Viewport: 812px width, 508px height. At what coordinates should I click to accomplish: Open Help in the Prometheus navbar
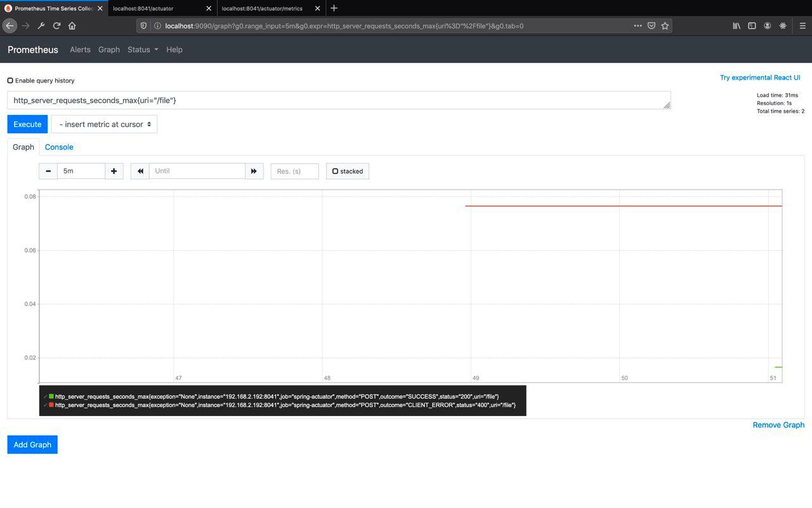(x=174, y=50)
